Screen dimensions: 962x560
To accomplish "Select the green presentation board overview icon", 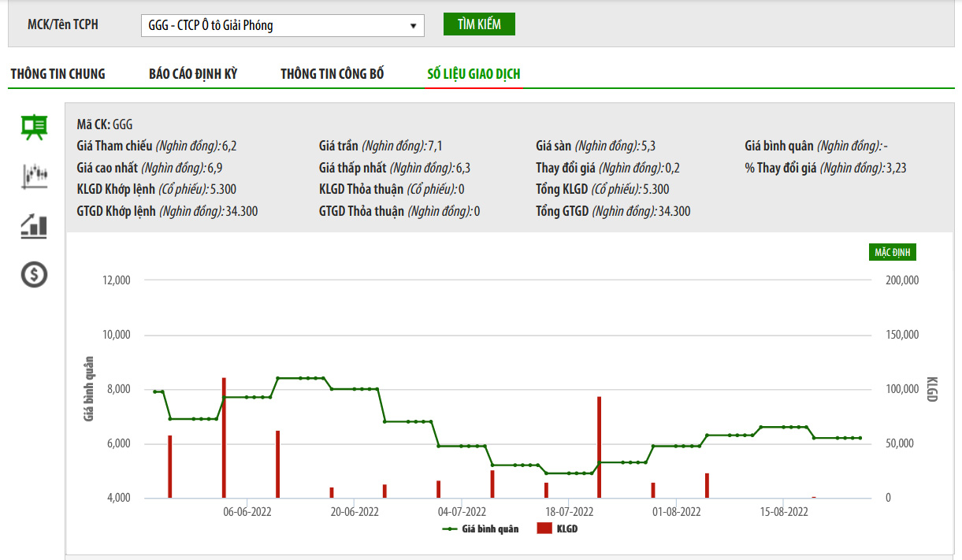I will point(34,127).
